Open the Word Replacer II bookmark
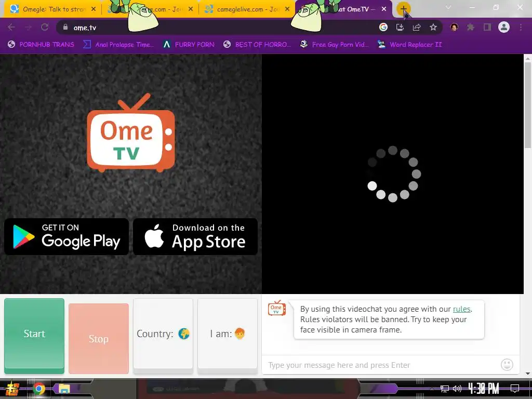This screenshot has width=532, height=399. click(x=410, y=45)
